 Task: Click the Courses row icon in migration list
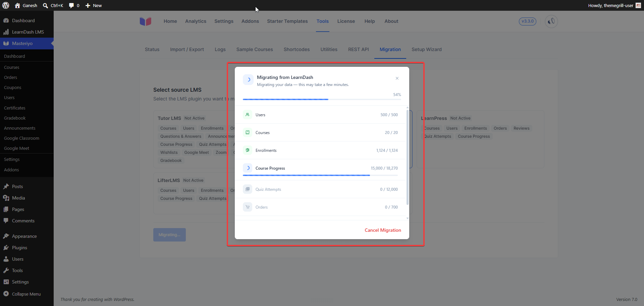coord(248,132)
